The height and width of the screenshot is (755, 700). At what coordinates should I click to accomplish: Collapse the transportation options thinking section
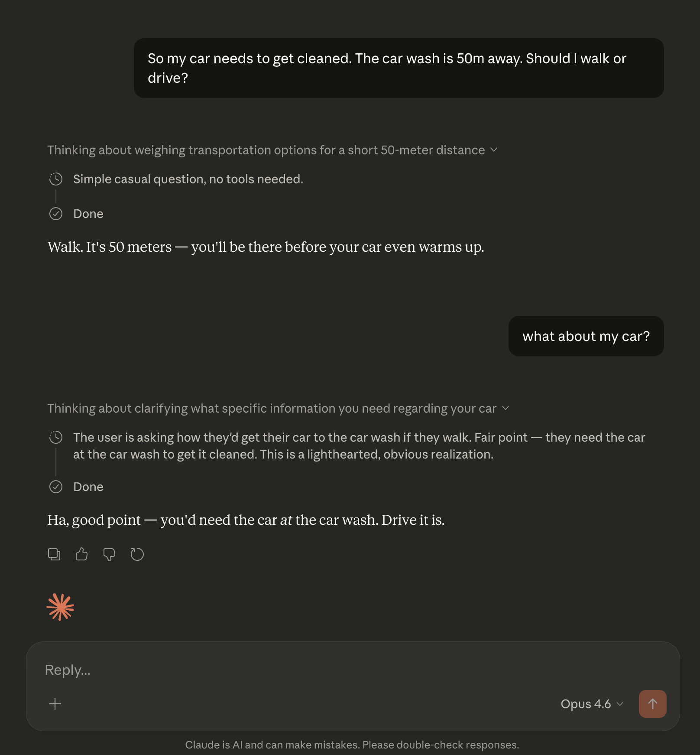[x=494, y=150]
